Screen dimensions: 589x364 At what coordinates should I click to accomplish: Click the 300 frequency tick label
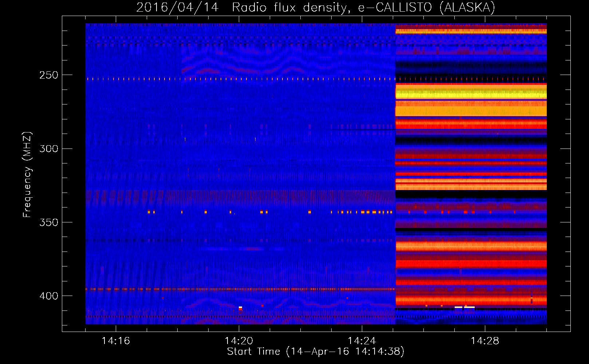[x=48, y=149]
